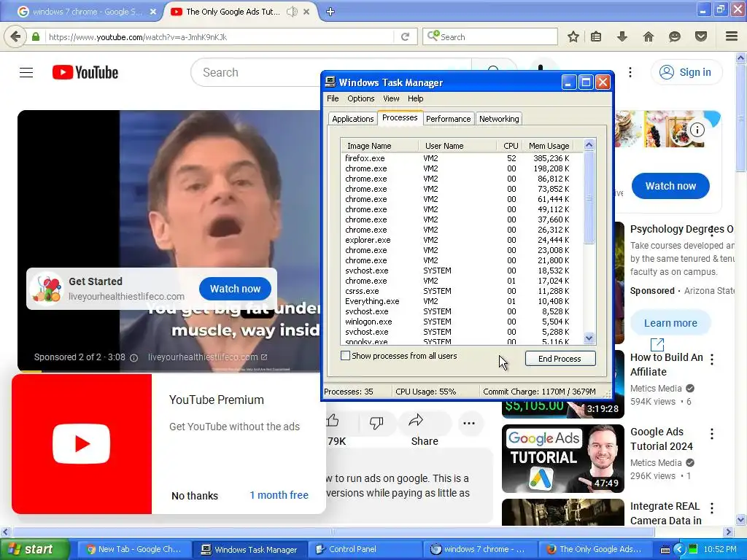747x560 pixels.
Task: Open more actions ellipsis below video
Action: point(469,423)
